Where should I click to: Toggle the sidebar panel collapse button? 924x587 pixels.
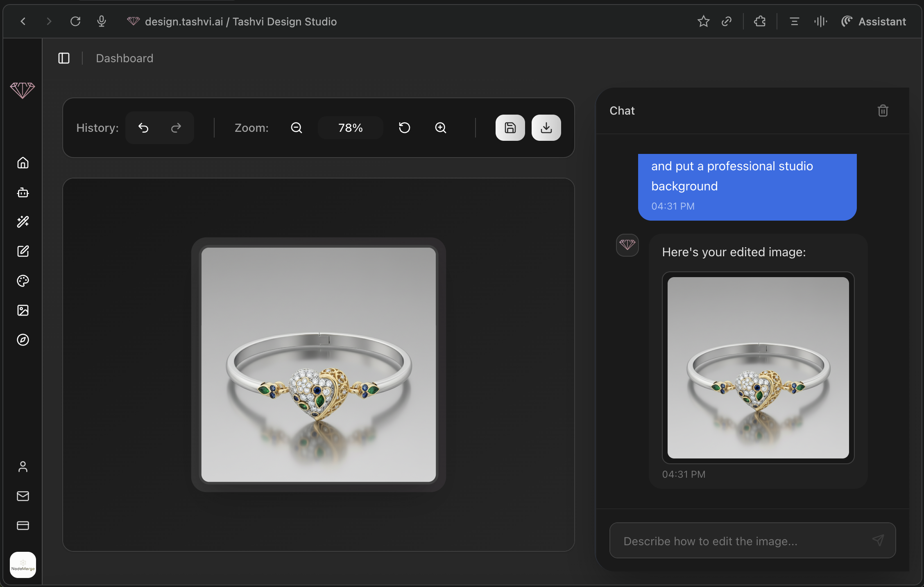click(x=64, y=58)
